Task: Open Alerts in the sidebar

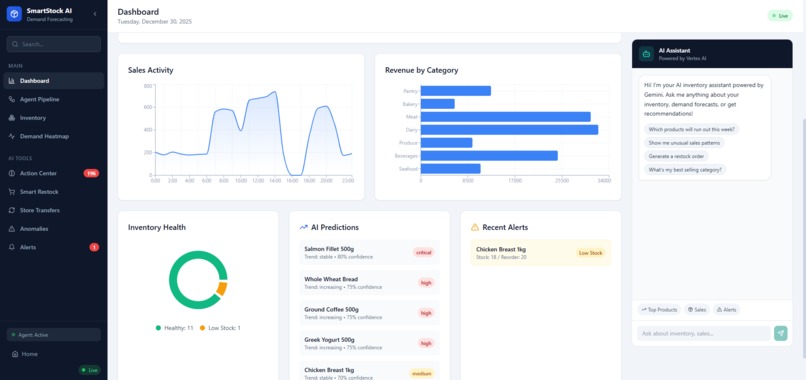Action: click(53, 247)
